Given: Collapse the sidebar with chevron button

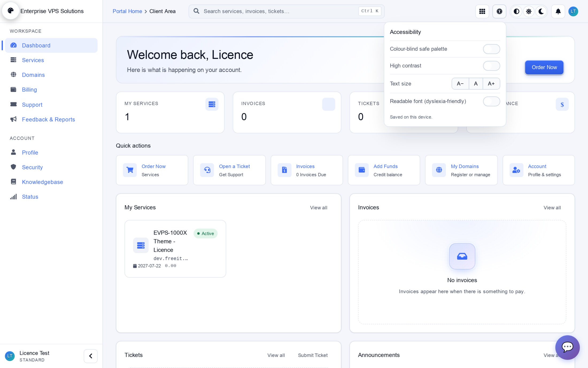Looking at the screenshot, I should click(x=91, y=356).
